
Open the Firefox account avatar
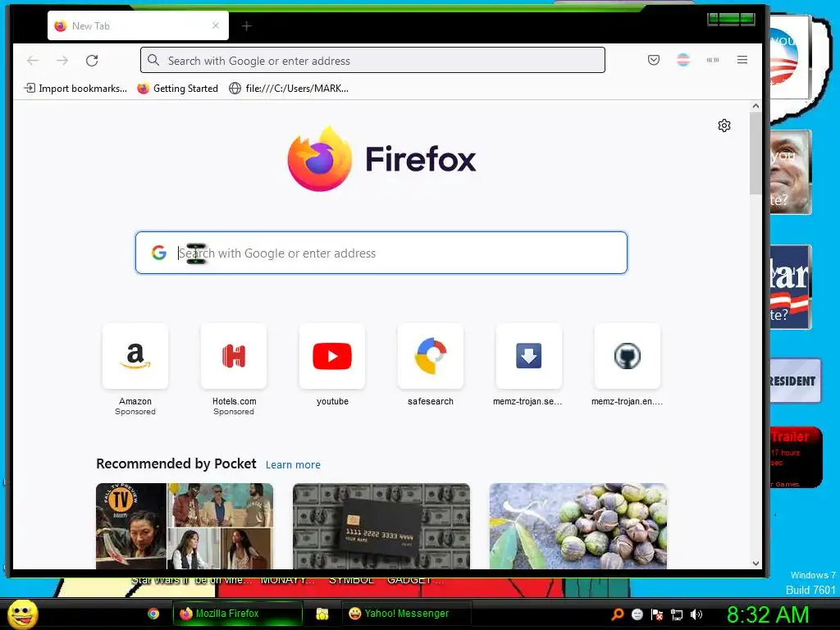click(x=683, y=60)
